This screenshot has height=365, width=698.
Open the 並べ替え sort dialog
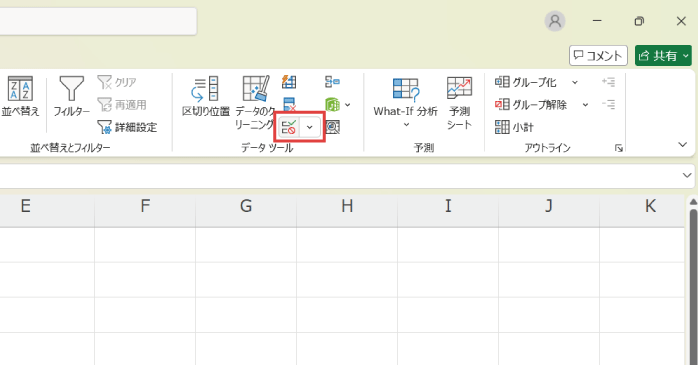[x=20, y=97]
